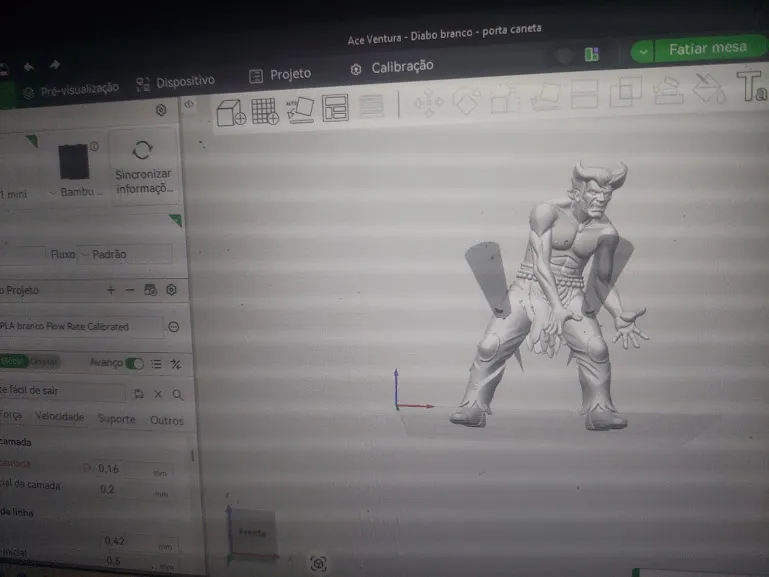
Task: Switch to the Força settings tab
Action: 11,415
